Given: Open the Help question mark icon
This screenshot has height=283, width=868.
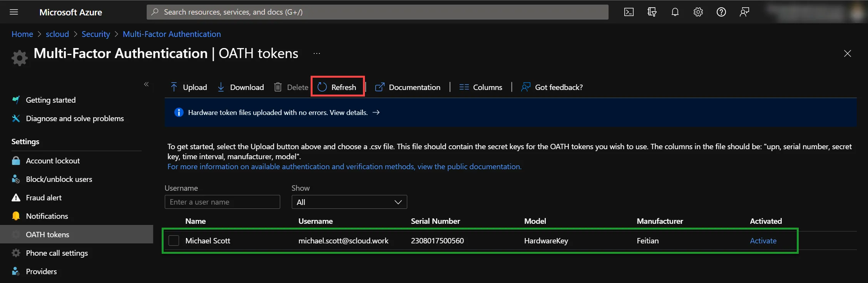Looking at the screenshot, I should coord(721,12).
